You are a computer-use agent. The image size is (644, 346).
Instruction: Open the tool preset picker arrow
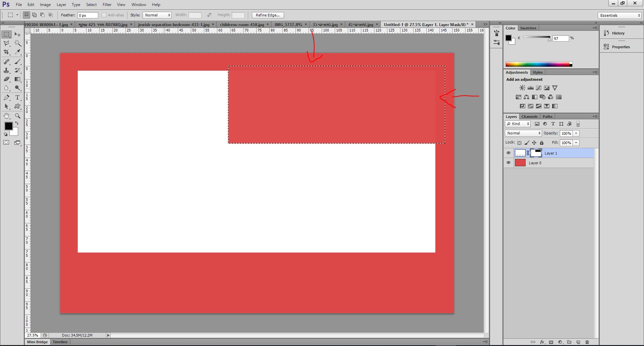pyautogui.click(x=17, y=15)
